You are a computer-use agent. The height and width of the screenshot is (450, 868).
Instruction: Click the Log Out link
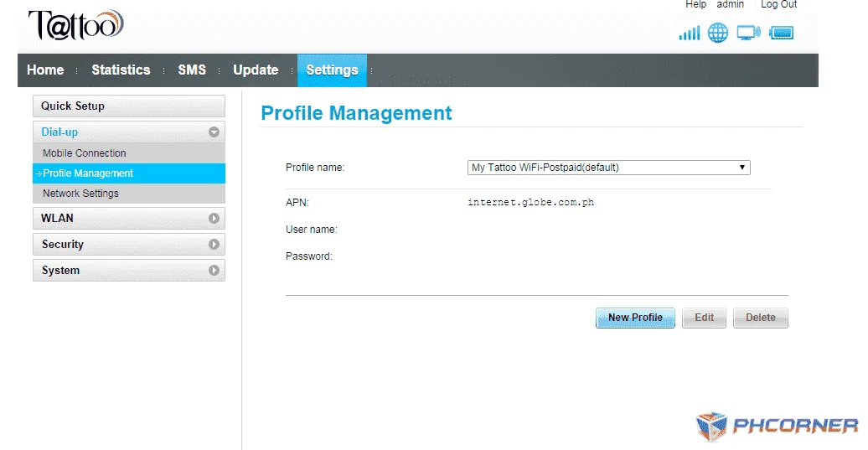pyautogui.click(x=779, y=4)
